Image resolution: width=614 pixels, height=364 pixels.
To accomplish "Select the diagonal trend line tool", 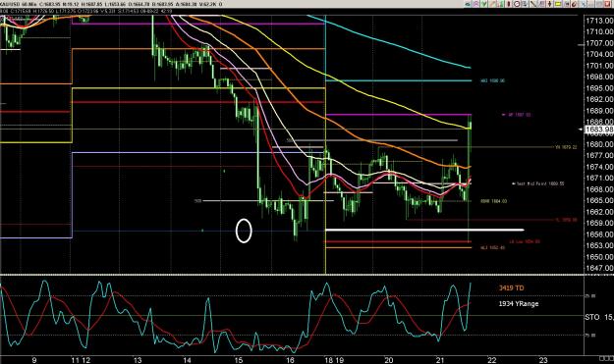I will coord(533,4).
